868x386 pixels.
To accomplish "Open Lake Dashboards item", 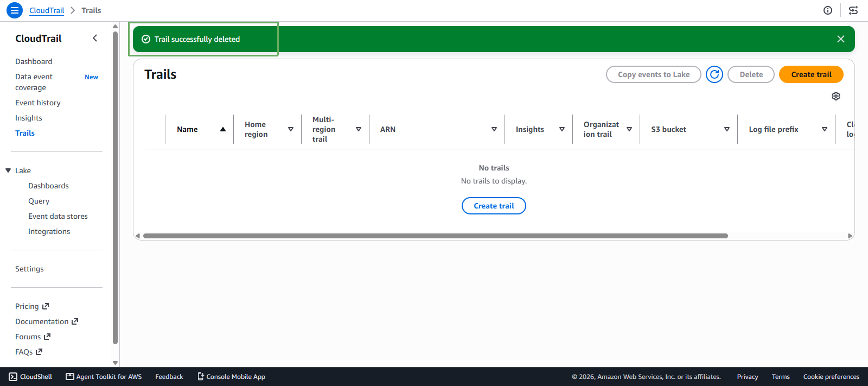I will pos(48,186).
